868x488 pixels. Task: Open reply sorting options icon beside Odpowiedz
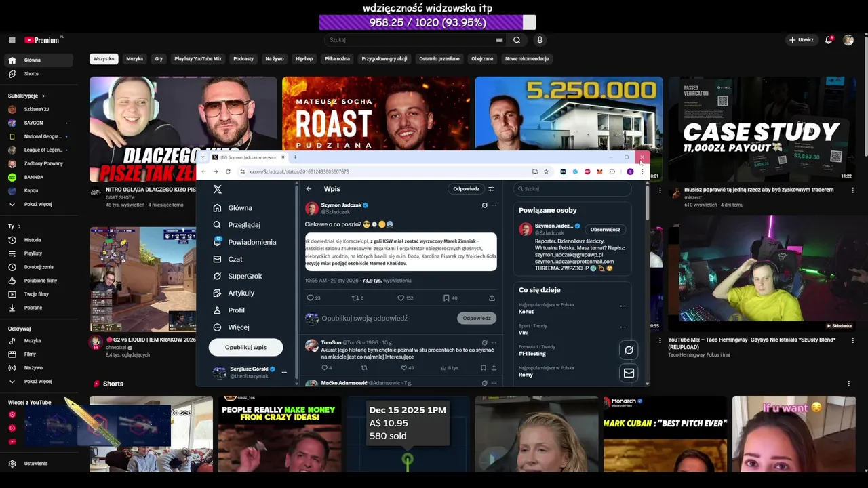point(491,189)
